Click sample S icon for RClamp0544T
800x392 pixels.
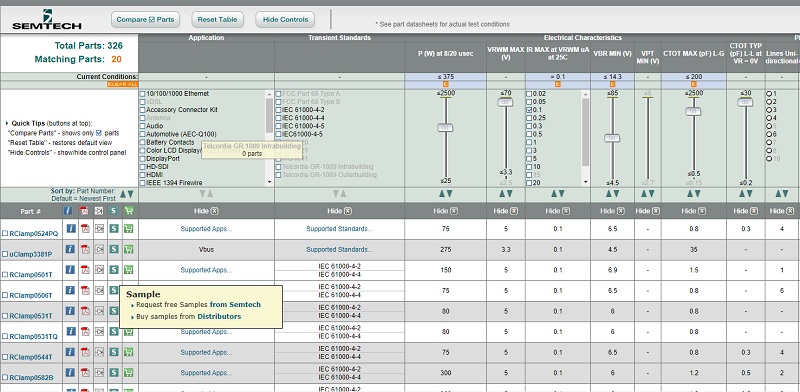pyautogui.click(x=114, y=352)
